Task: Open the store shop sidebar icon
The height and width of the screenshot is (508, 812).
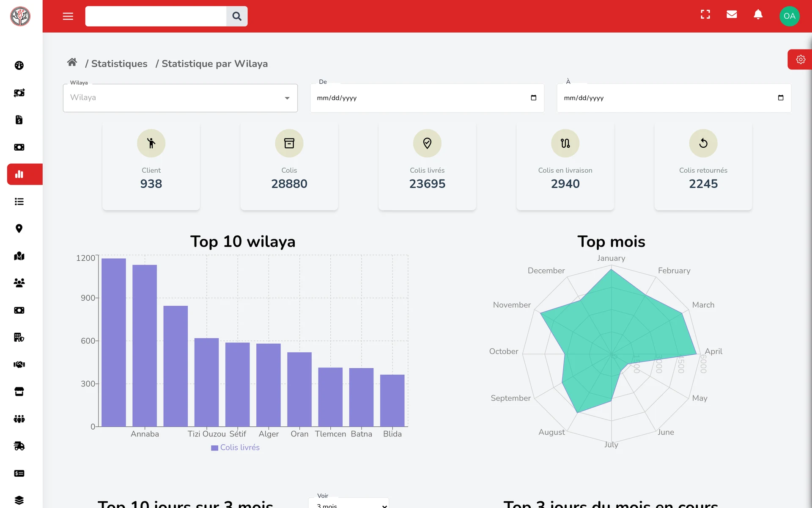Action: 19,392
